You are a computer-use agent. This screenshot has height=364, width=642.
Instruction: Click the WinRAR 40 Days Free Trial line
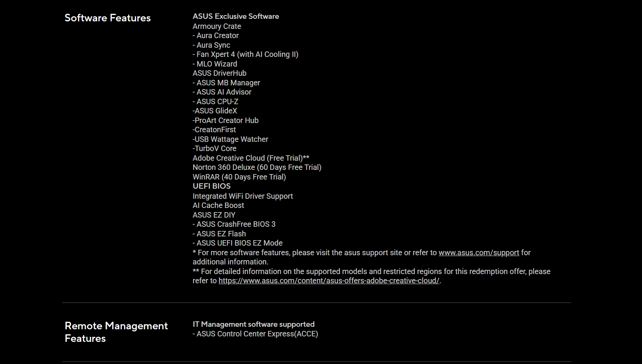pyautogui.click(x=239, y=177)
